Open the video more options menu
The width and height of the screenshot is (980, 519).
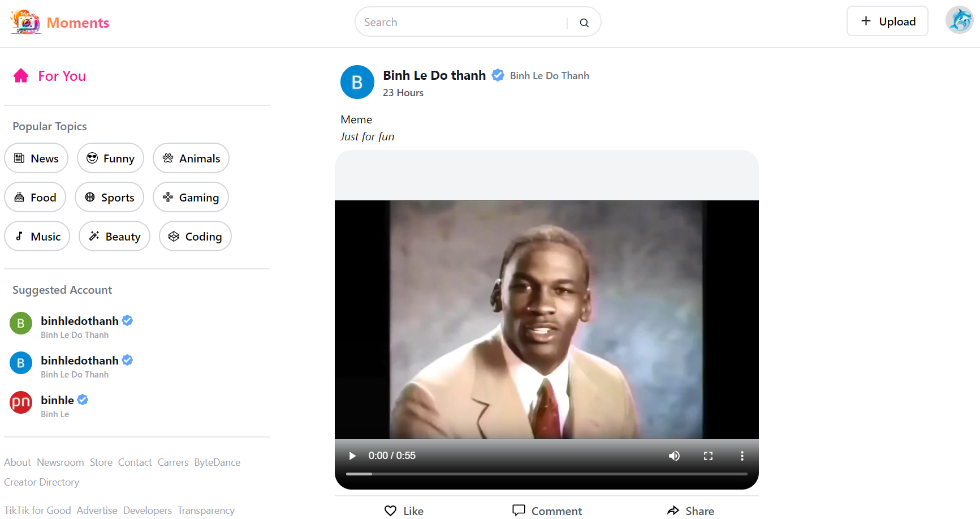coord(742,456)
